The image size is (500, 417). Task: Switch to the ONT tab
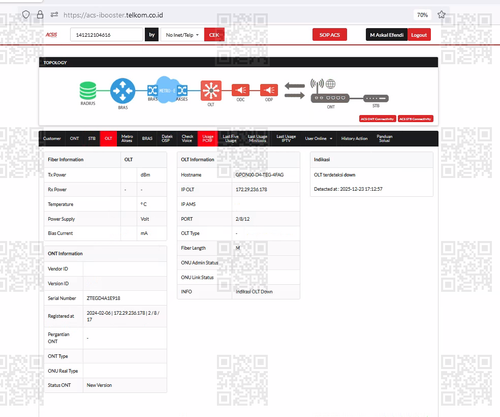pyautogui.click(x=74, y=138)
